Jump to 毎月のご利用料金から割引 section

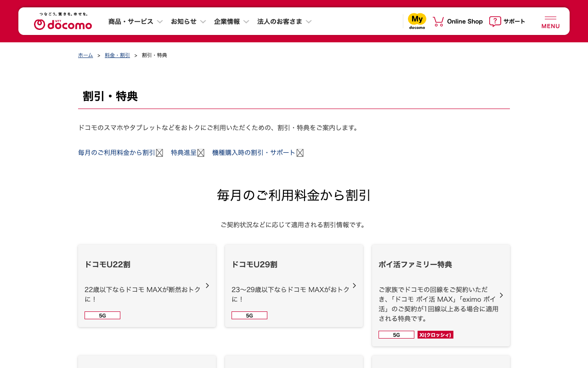tap(117, 153)
